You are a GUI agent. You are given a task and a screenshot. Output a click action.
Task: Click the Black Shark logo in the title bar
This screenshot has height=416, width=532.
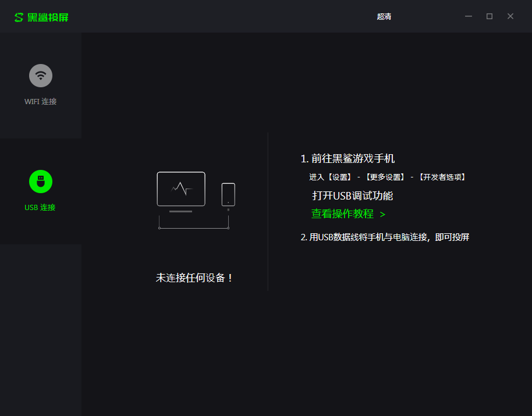point(17,16)
